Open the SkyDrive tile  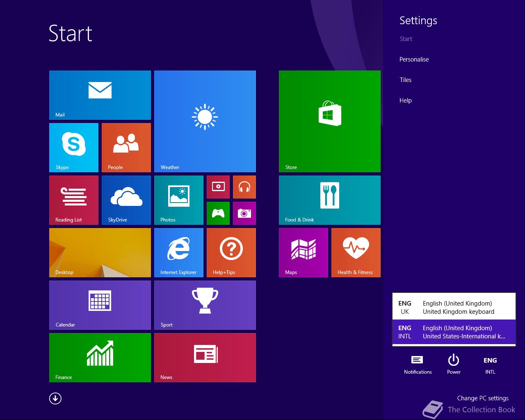click(126, 200)
